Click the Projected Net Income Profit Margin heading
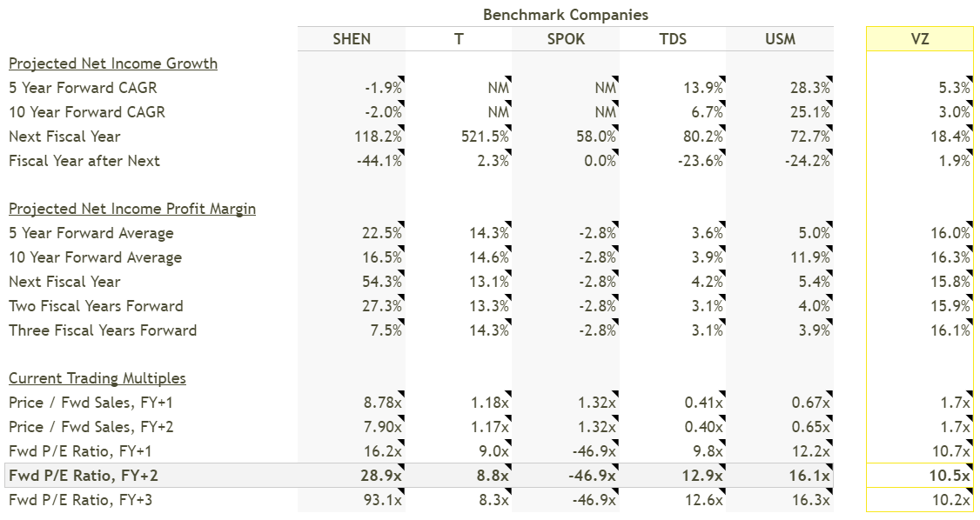Screen dimensions: 980x520 pyautogui.click(x=132, y=209)
